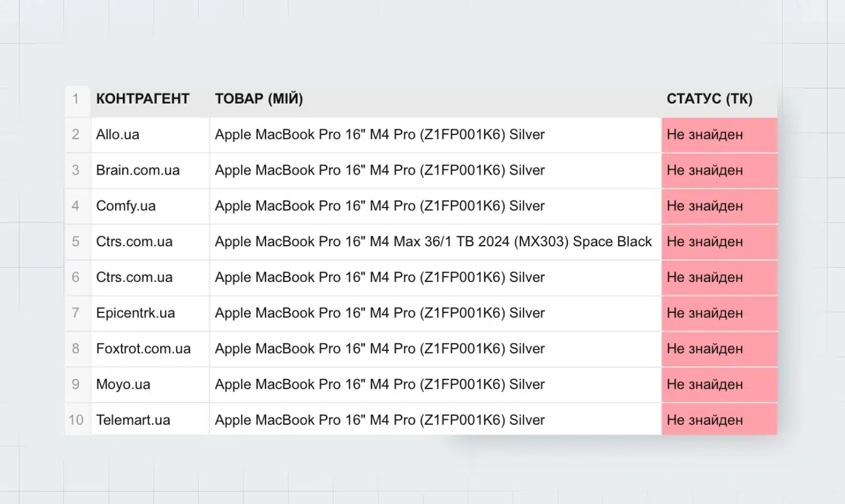Click row number 10 header

[76, 420]
